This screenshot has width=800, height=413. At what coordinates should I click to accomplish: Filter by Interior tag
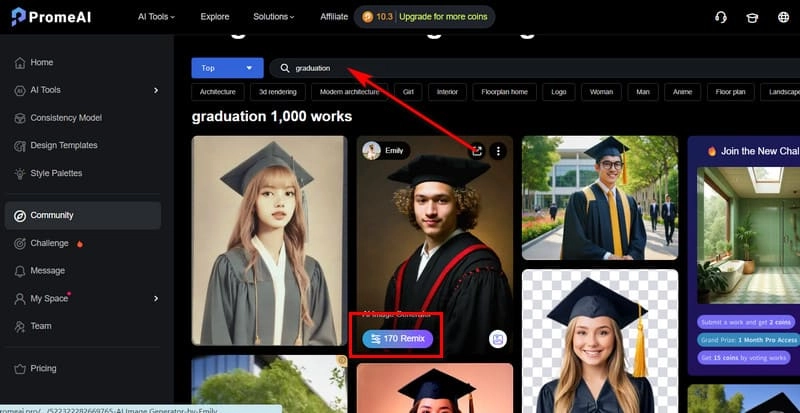tap(447, 92)
